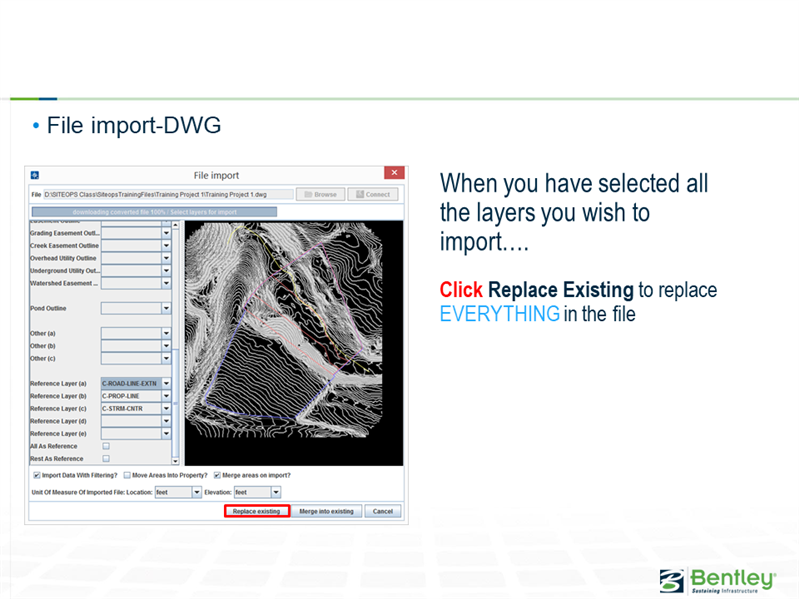Open Grading Easement Outline layer dropdown
This screenshot has height=599, width=799.
coord(166,233)
